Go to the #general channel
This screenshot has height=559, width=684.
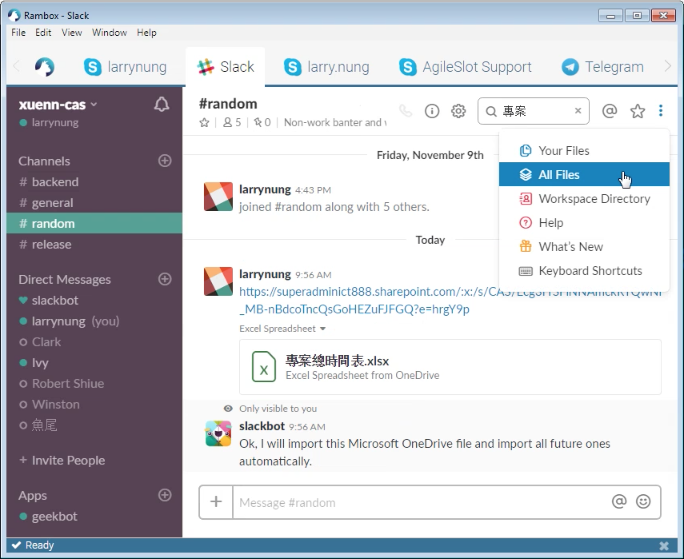[94, 203]
